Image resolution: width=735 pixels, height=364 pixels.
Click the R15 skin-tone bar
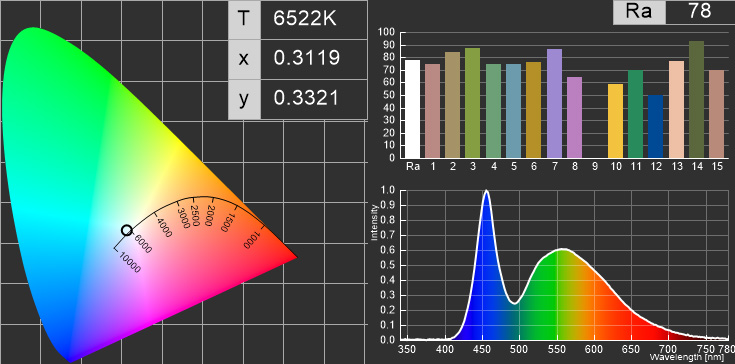[x=717, y=114]
